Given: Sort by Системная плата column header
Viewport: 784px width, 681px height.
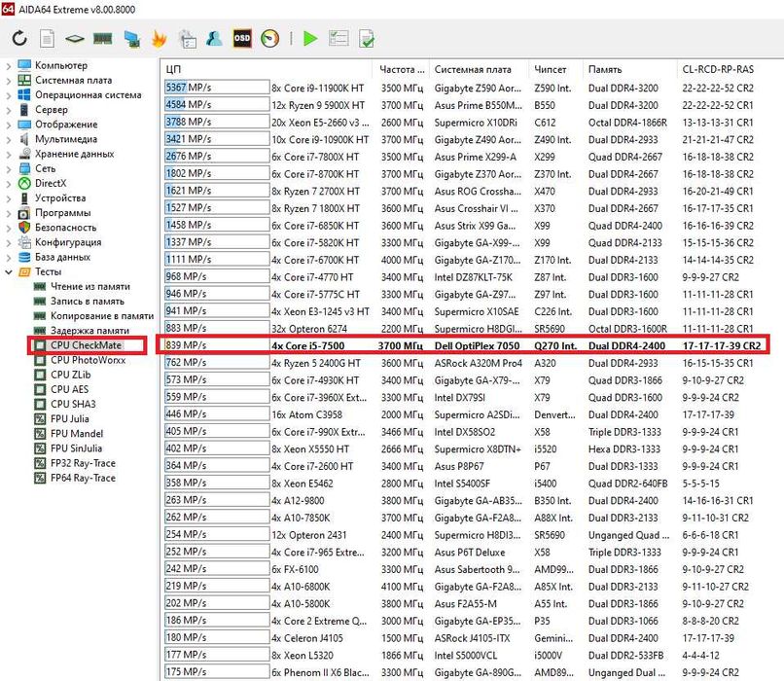Looking at the screenshot, I should click(x=479, y=69).
